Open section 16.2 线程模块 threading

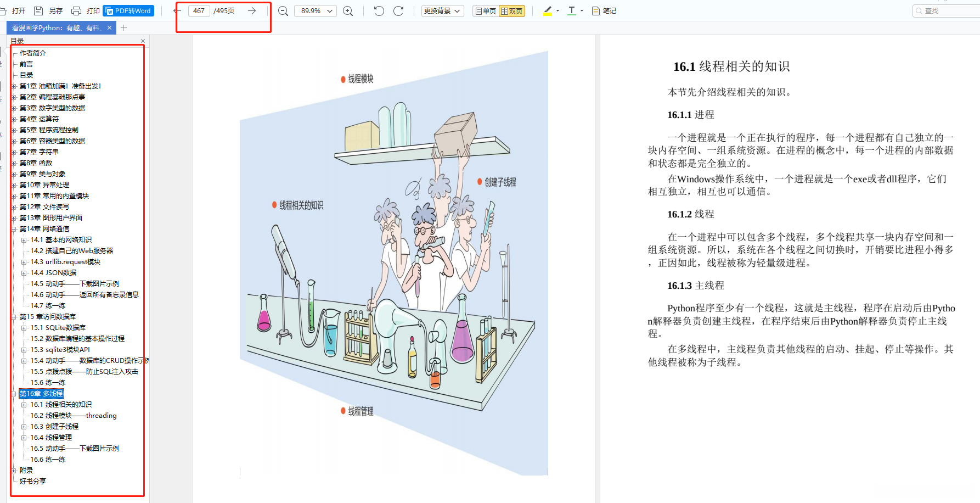pos(74,416)
